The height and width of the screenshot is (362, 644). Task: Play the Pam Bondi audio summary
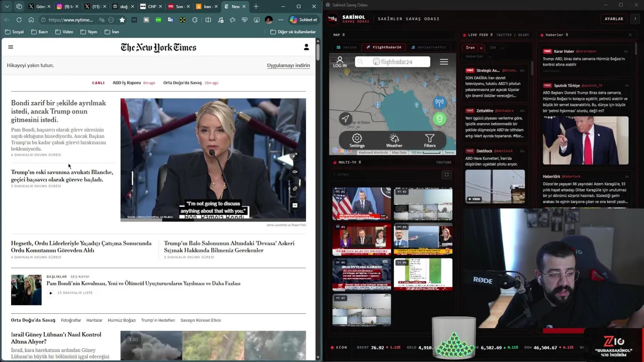(50, 293)
